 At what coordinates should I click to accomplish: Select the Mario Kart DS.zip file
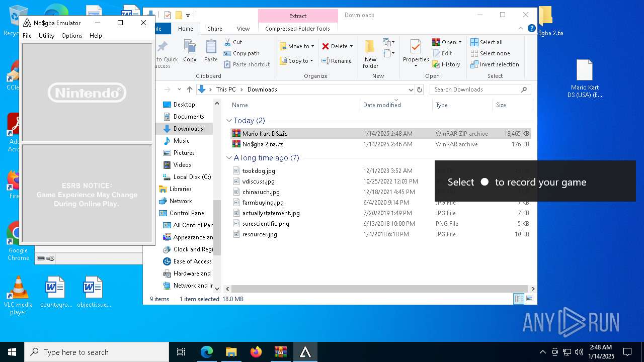[381, 134]
